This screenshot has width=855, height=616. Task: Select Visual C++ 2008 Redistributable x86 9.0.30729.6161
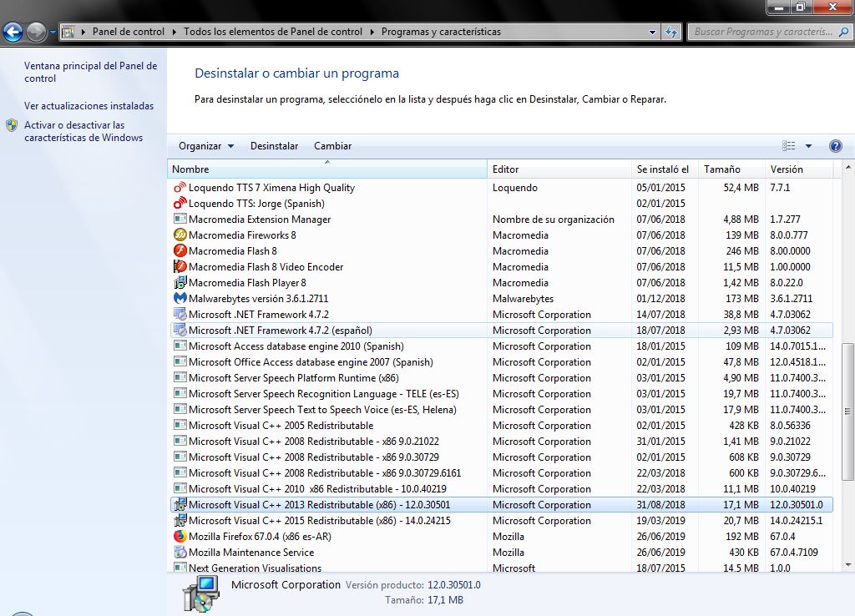point(502,472)
